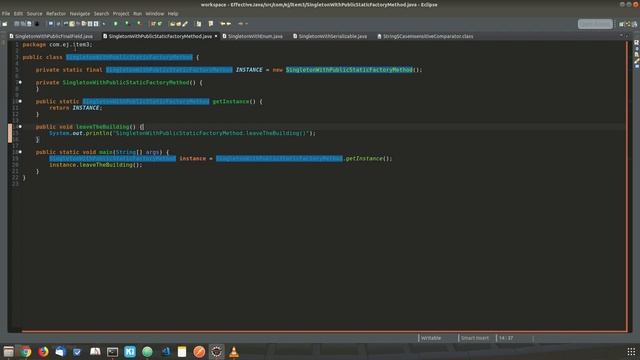
Task: Click the Smart Insert status bar entry
Action: click(475, 338)
